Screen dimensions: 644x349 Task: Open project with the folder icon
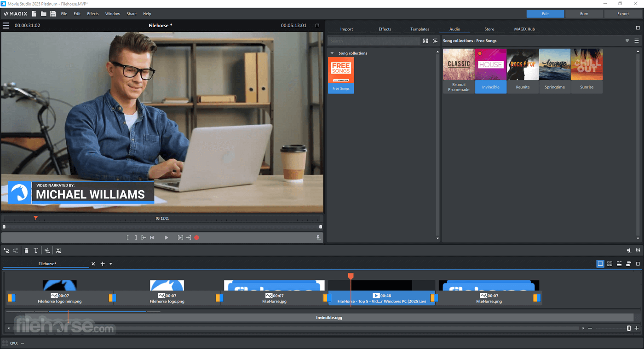coord(43,14)
